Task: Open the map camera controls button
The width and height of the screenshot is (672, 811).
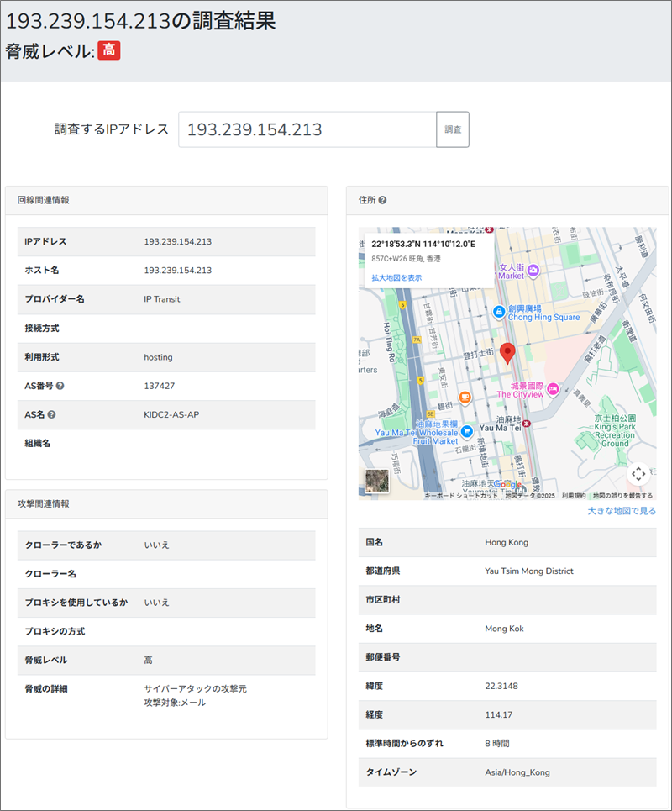Action: 638,474
